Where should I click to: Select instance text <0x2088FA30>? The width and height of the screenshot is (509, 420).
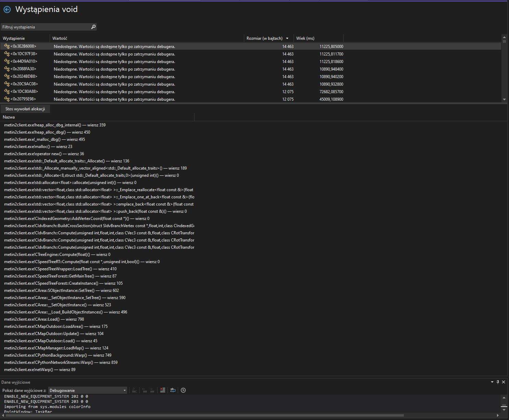point(23,69)
